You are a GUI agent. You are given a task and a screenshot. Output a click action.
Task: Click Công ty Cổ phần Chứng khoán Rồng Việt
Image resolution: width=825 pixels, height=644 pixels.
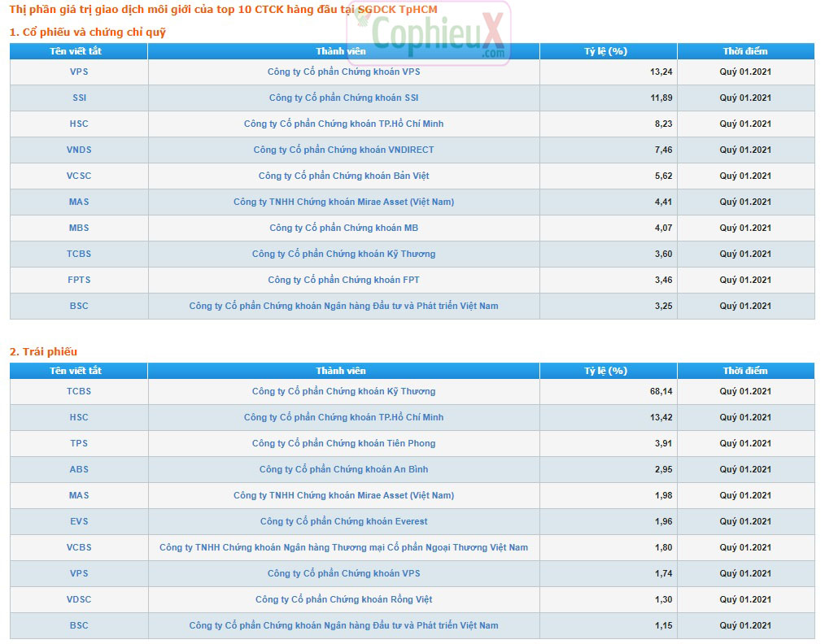click(343, 599)
